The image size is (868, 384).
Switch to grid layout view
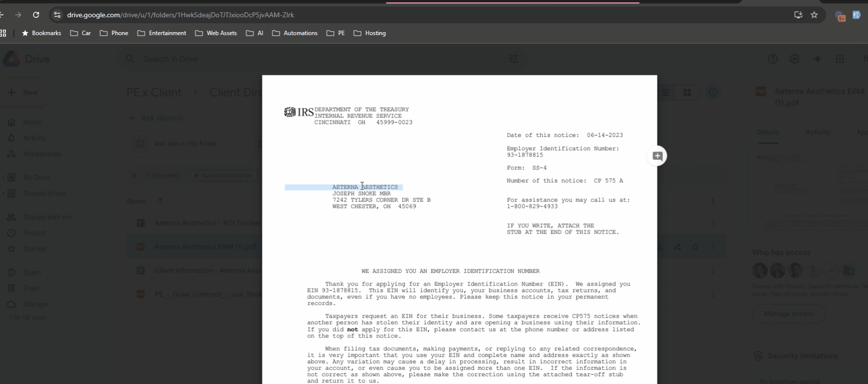[x=687, y=93]
